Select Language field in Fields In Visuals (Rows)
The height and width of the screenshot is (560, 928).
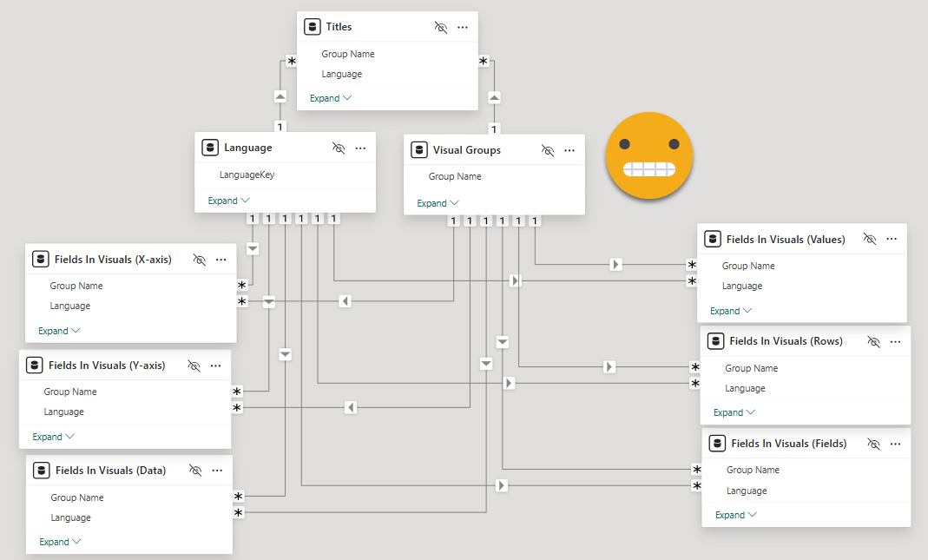(x=745, y=388)
